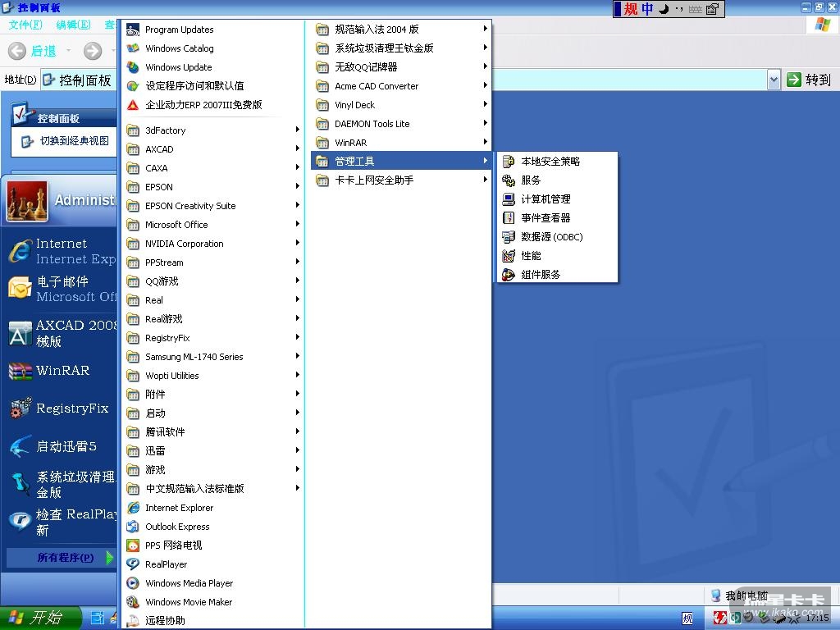Launch Windows Catalog from programs list
The image size is (840, 630).
pyautogui.click(x=180, y=48)
